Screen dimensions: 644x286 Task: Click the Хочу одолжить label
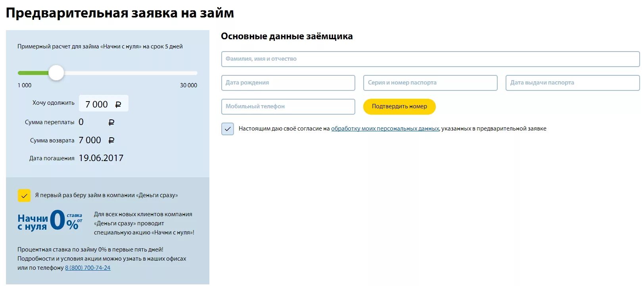54,103
